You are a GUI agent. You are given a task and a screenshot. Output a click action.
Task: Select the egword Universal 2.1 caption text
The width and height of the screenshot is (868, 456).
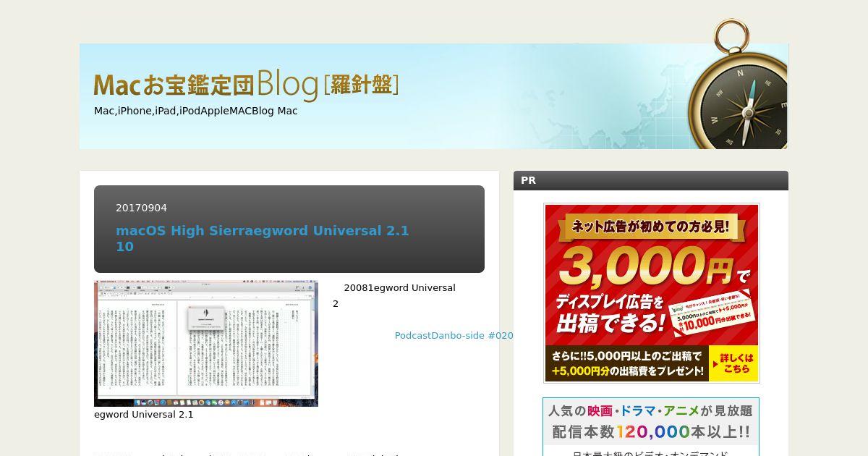click(x=144, y=415)
